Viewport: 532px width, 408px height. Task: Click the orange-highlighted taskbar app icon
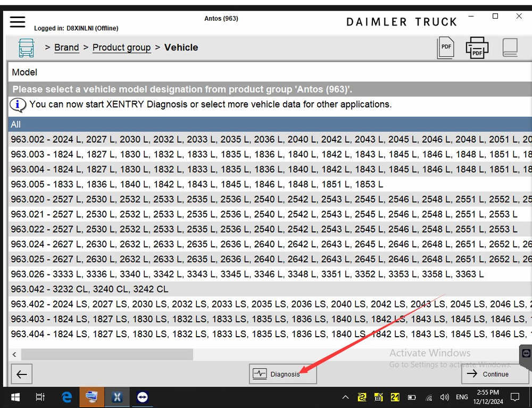coord(92,397)
